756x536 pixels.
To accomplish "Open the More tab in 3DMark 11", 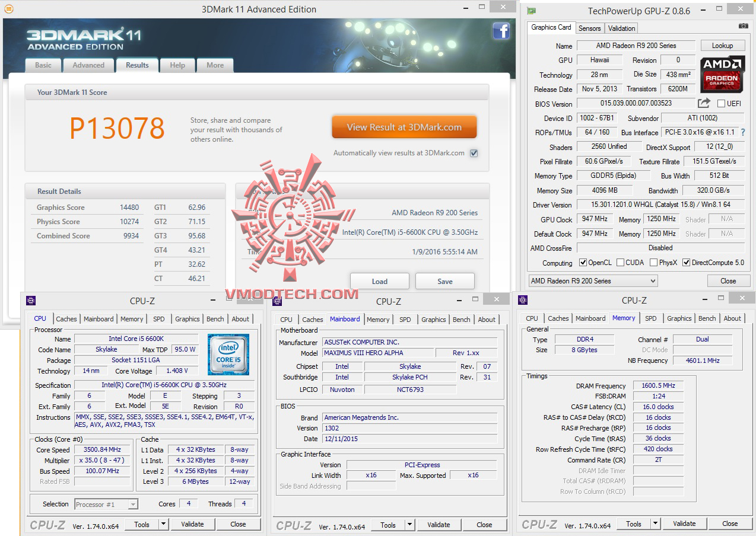I will 215,65.
